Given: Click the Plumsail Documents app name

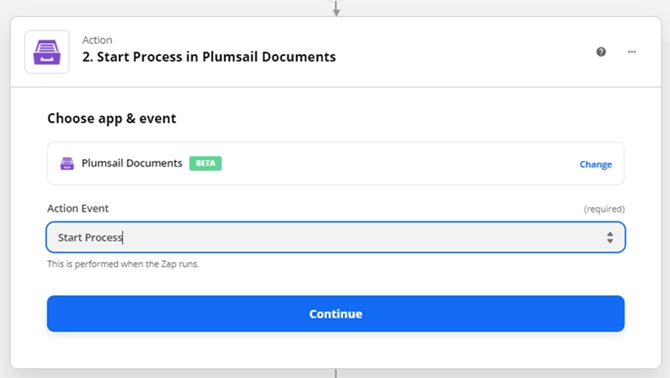Looking at the screenshot, I should point(132,163).
